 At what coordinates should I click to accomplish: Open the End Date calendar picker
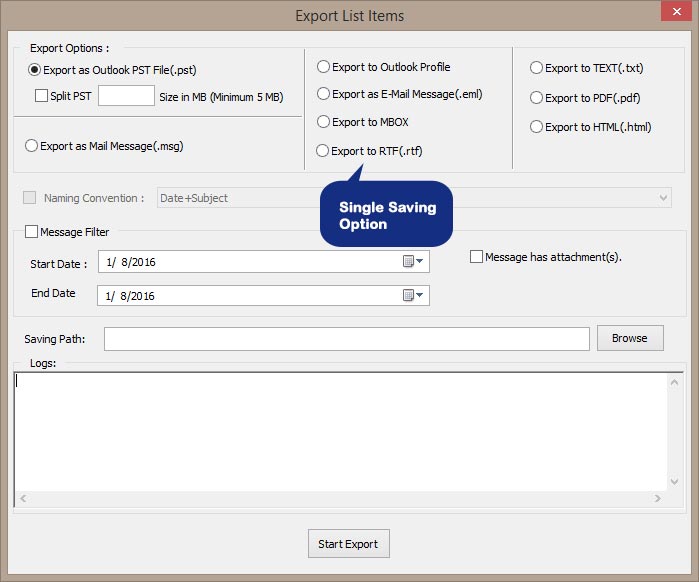tap(413, 295)
